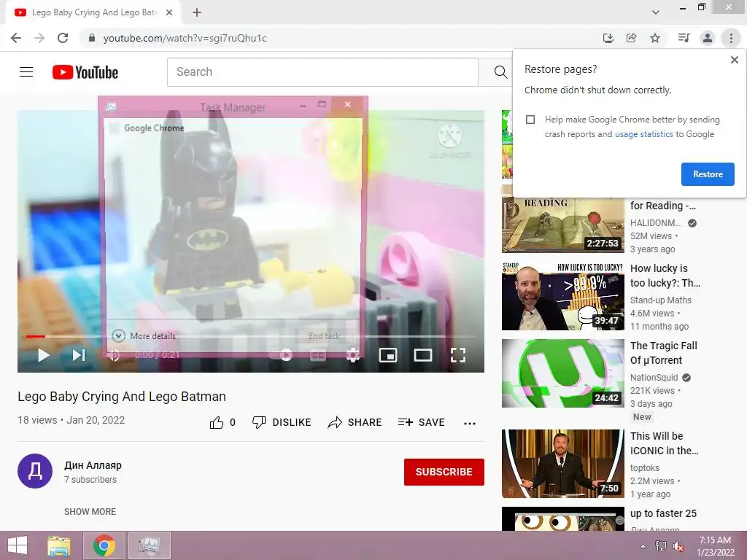Screen dimensions: 747x560
Task: Open How lucky is too lucky thumbnail
Action: tap(562, 296)
